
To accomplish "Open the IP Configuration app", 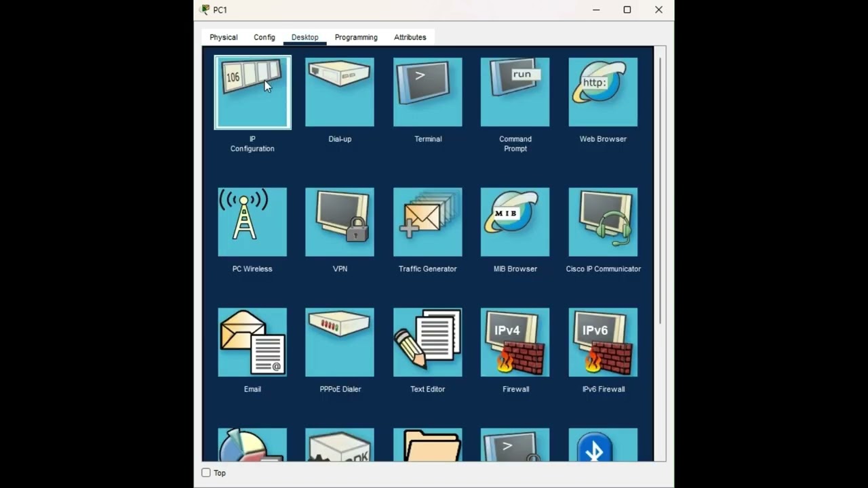I will [x=252, y=92].
